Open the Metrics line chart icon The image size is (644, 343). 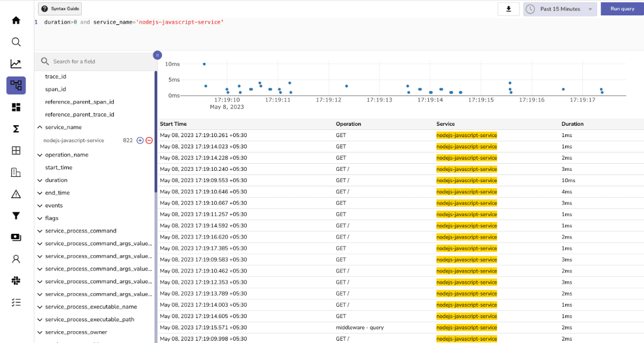click(16, 63)
